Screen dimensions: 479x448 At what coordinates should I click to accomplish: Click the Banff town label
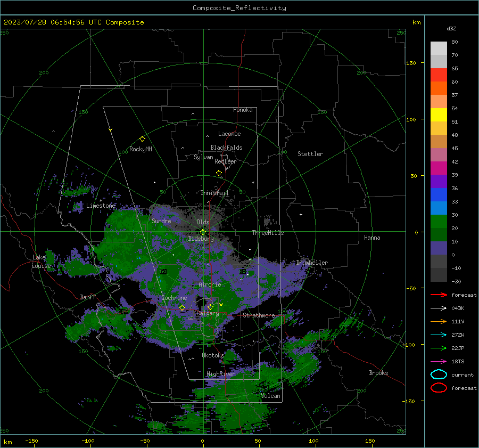coord(88,297)
